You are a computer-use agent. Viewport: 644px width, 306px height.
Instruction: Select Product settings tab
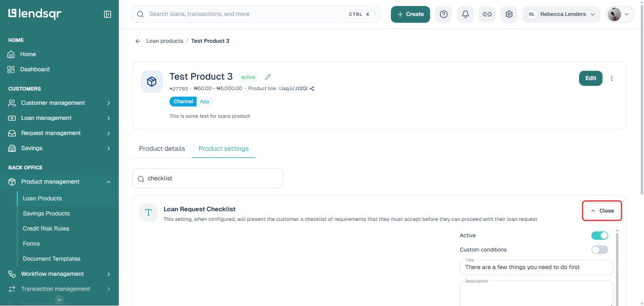(224, 149)
